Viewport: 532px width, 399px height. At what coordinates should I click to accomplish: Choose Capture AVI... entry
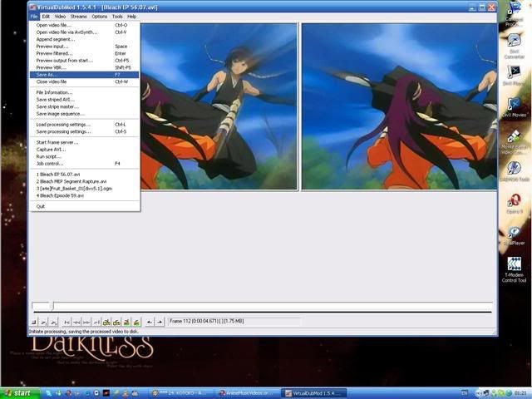point(85,150)
